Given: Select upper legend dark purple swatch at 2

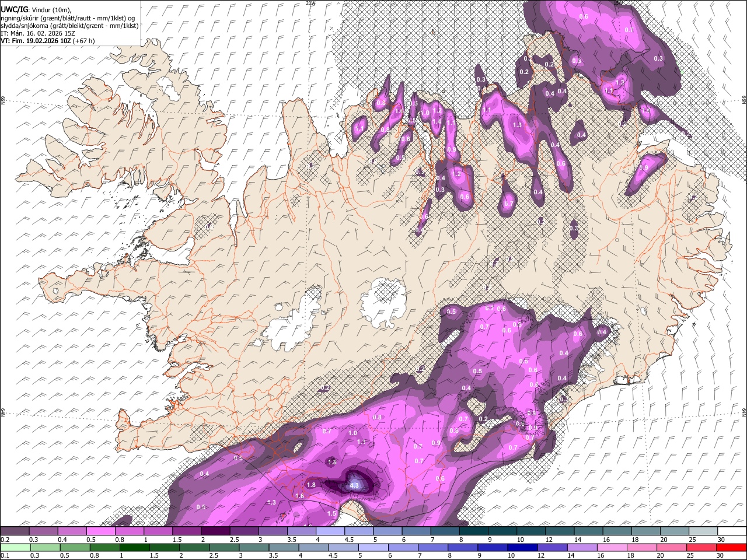Looking at the screenshot, I should [215, 531].
